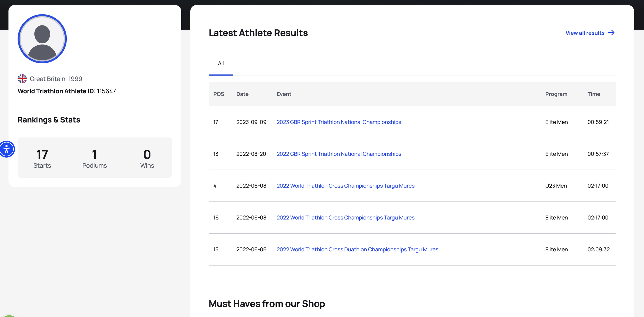
Task: Sort results by the Date column
Action: click(242, 94)
